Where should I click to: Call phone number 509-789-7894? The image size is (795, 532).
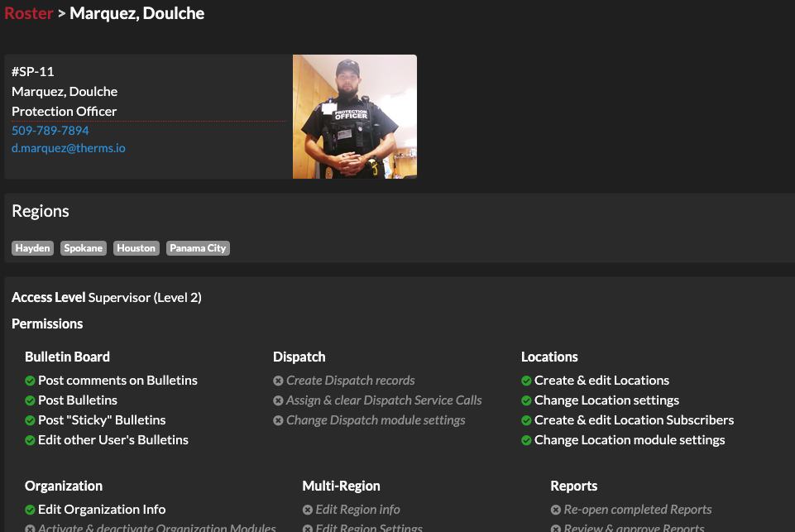(x=50, y=130)
